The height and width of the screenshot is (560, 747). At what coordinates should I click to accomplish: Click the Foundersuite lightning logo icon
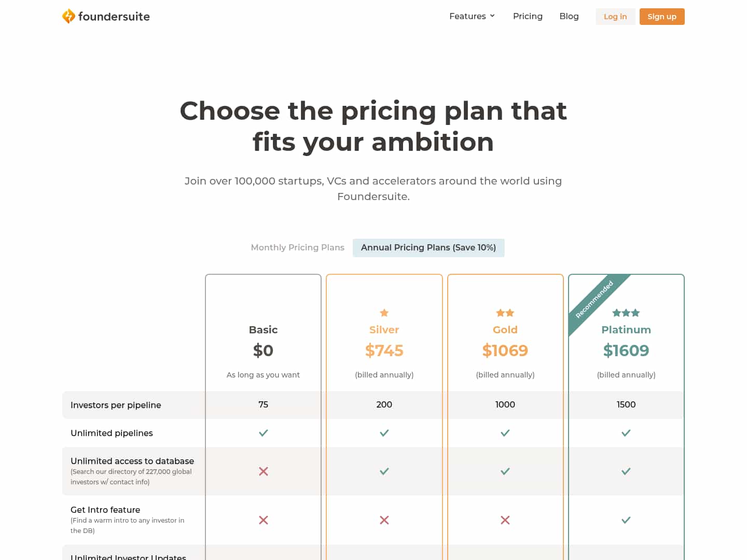coord(68,17)
